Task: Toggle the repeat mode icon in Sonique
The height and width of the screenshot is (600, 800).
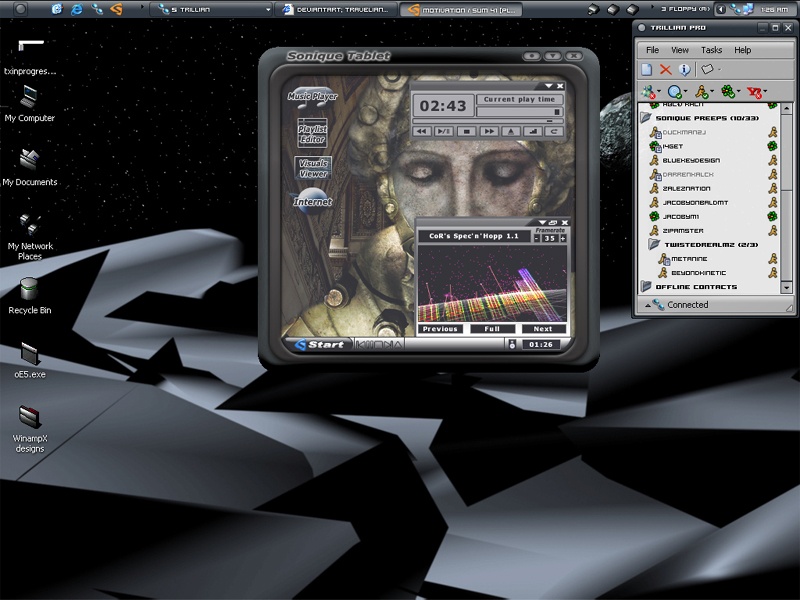Action: (553, 132)
